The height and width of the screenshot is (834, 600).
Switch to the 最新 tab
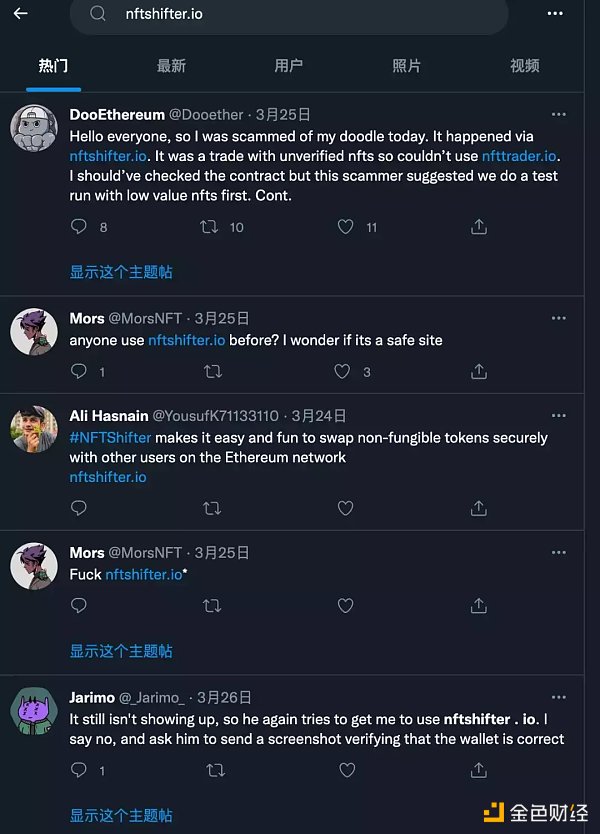point(171,66)
